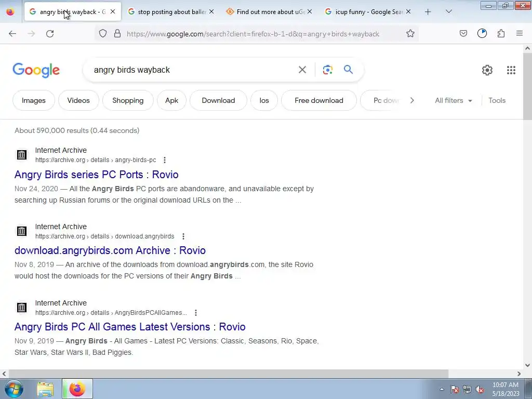Viewport: 532px width, 399px height.
Task: Close the 'stop posting about baller' tab
Action: click(x=211, y=11)
